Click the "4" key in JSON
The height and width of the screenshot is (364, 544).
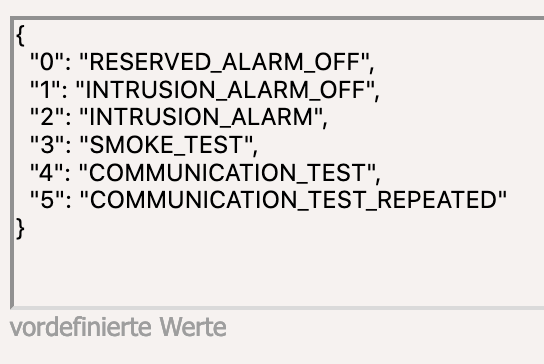tap(47, 172)
